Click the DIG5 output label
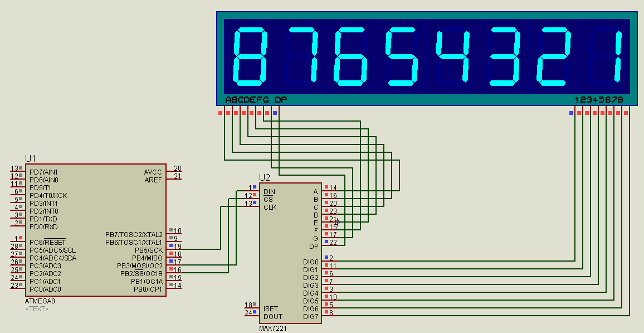Viewport: 644px width, 333px height. 310,301
